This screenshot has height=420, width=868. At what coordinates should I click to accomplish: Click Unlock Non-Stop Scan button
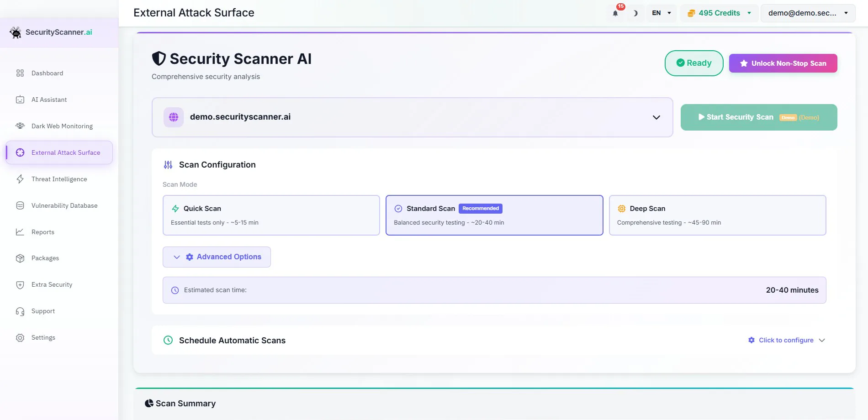(783, 63)
